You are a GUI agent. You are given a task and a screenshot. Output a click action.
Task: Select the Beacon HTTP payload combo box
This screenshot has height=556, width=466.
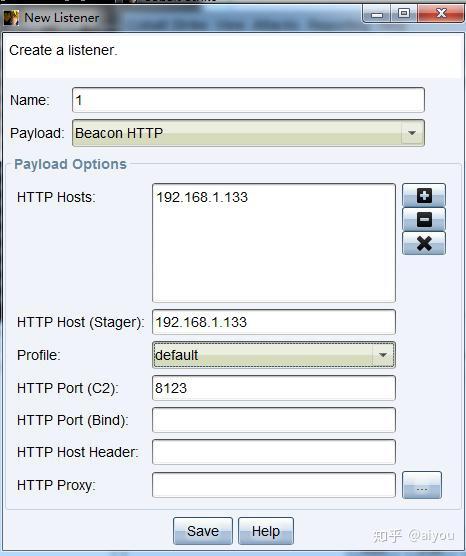pyautogui.click(x=248, y=133)
